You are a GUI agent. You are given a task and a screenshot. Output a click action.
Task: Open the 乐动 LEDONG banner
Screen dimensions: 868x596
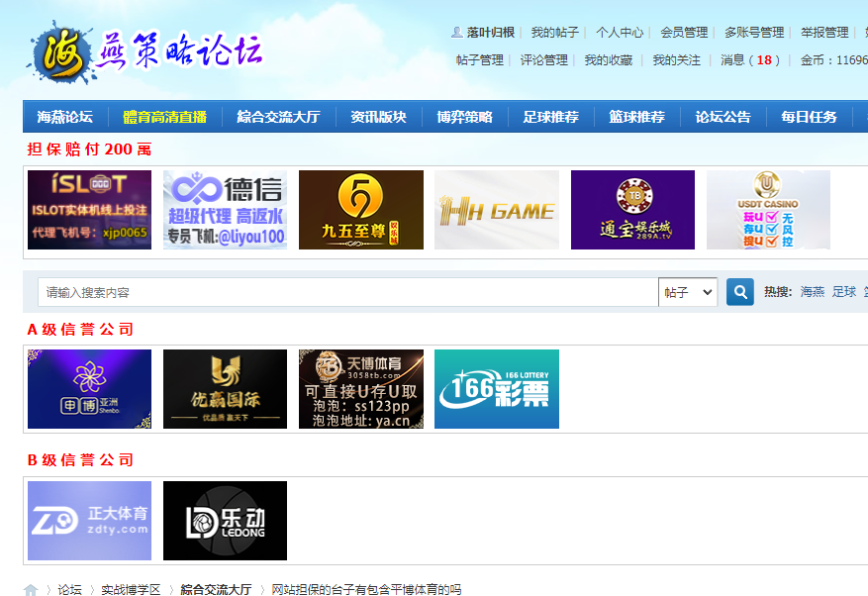click(x=225, y=521)
